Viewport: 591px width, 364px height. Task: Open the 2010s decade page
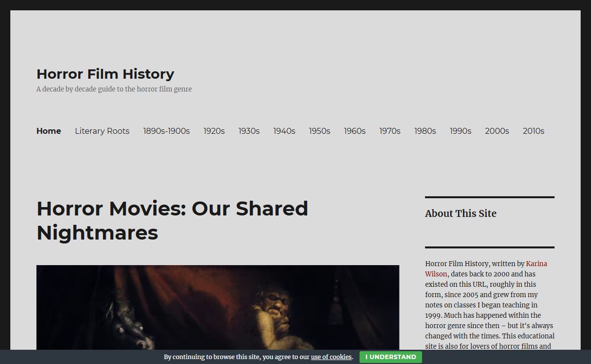click(x=533, y=131)
